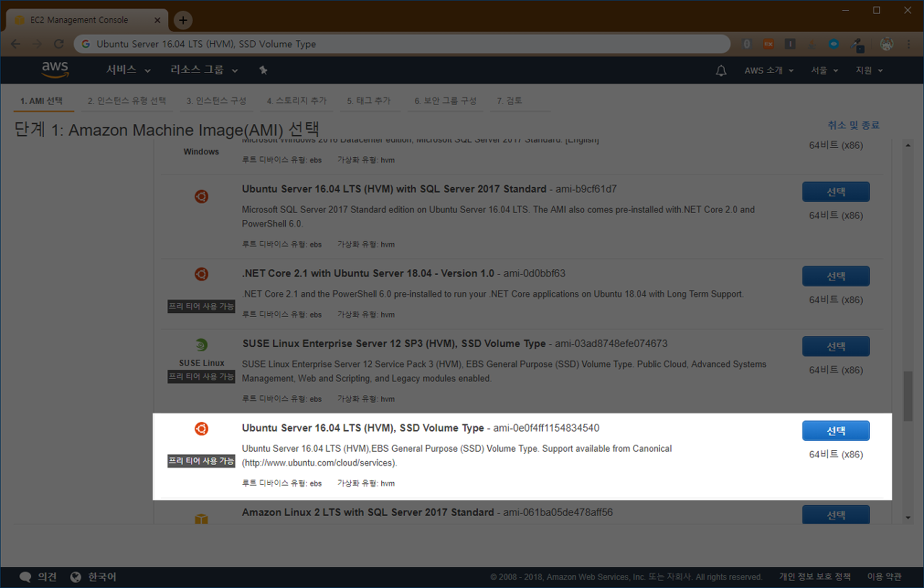This screenshot has height=588, width=924.
Task: Click 선택 for SUSE Linux Enterprise Server 12 SP3
Action: [x=836, y=346]
